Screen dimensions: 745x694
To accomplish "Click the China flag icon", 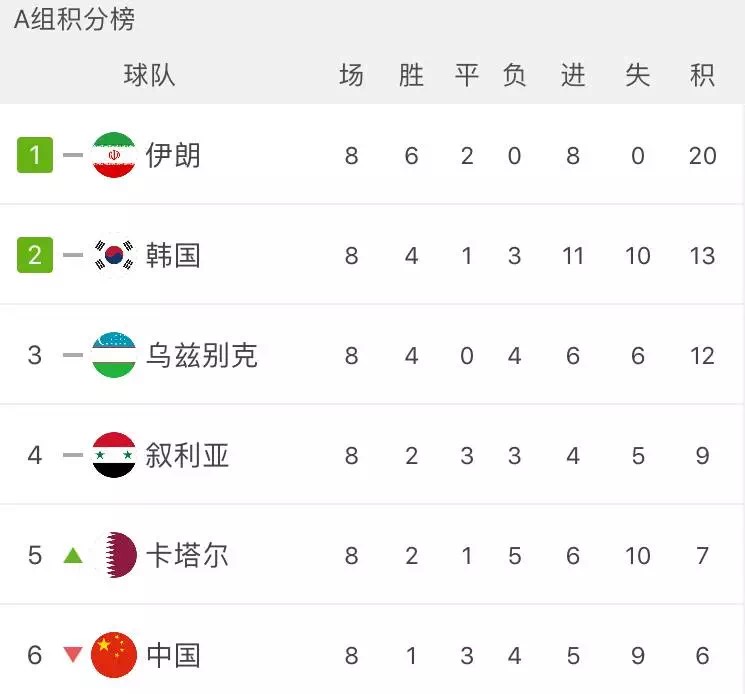I will point(114,655).
